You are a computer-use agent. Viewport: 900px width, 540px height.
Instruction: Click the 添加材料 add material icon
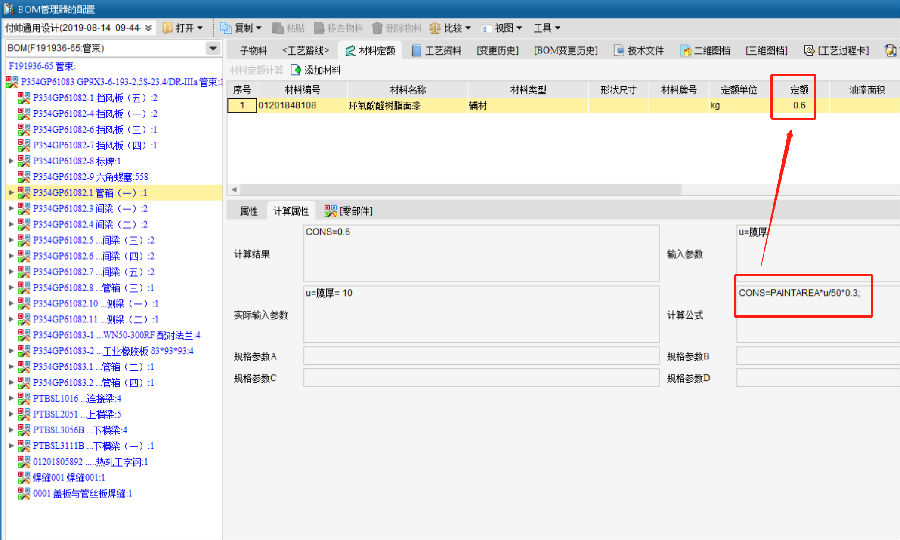point(296,70)
